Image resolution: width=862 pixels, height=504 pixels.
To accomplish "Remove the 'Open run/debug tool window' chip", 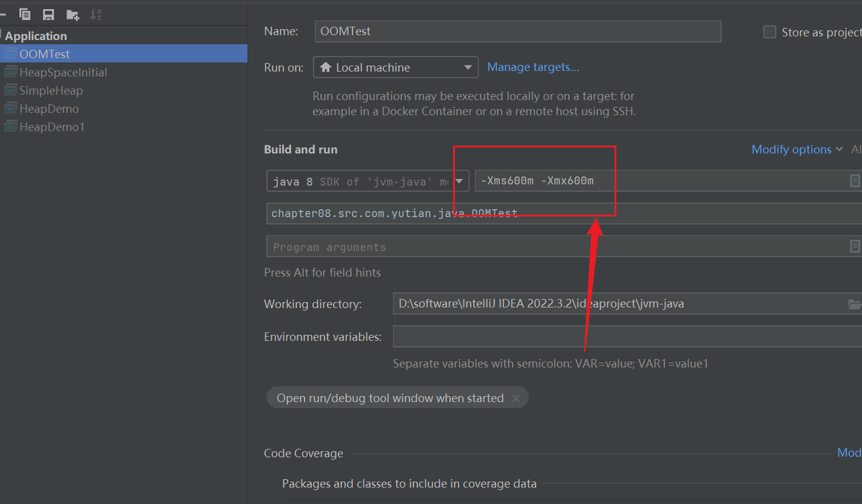I will 516,398.
